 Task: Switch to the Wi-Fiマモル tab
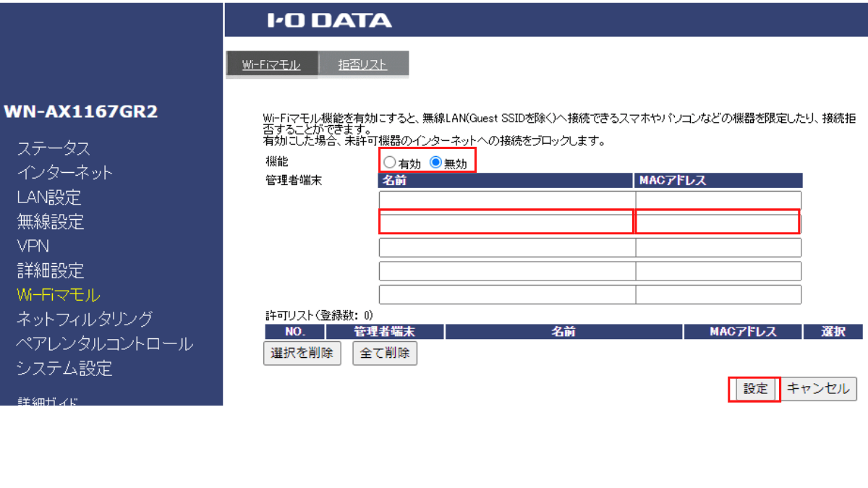[x=273, y=64]
